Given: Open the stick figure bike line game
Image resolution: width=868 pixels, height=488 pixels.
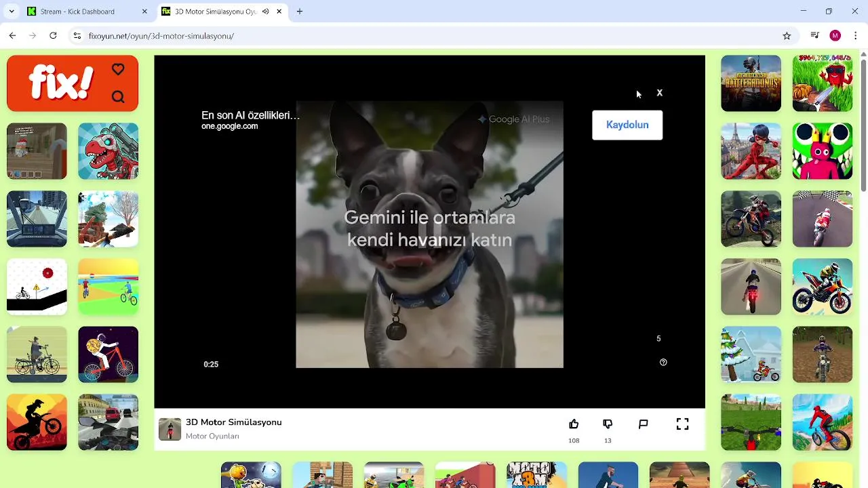Looking at the screenshot, I should pos(37,287).
